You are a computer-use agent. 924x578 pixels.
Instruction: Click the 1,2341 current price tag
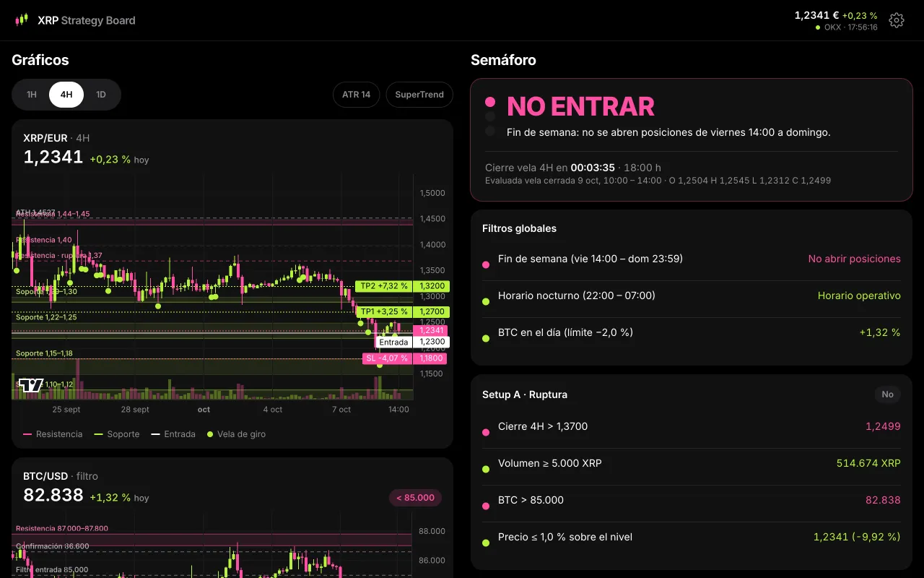432,330
